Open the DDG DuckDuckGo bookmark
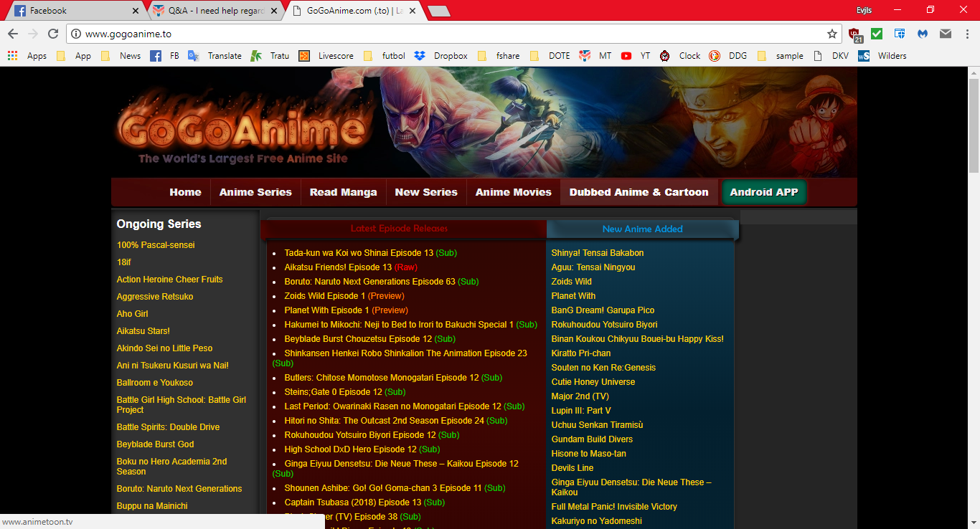Viewport: 980px width, 529px height. [x=728, y=56]
